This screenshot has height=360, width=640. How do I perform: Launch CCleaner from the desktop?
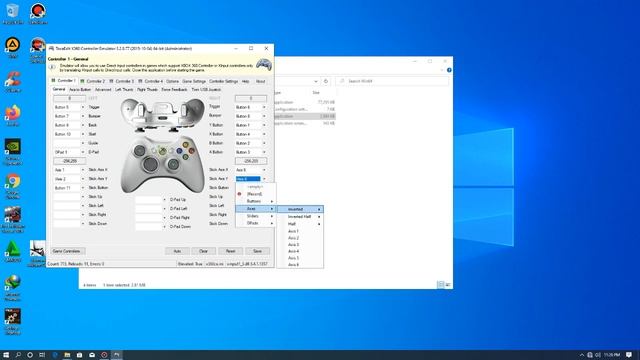point(12,80)
